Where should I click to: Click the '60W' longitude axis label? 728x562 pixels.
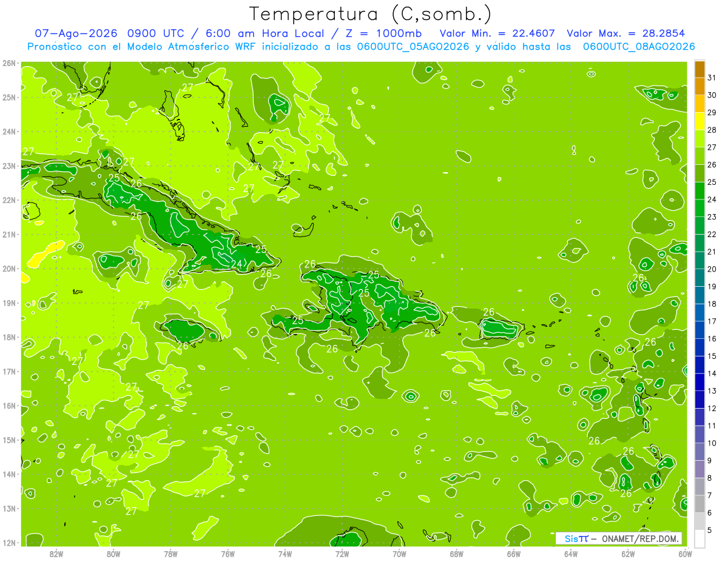pos(686,553)
